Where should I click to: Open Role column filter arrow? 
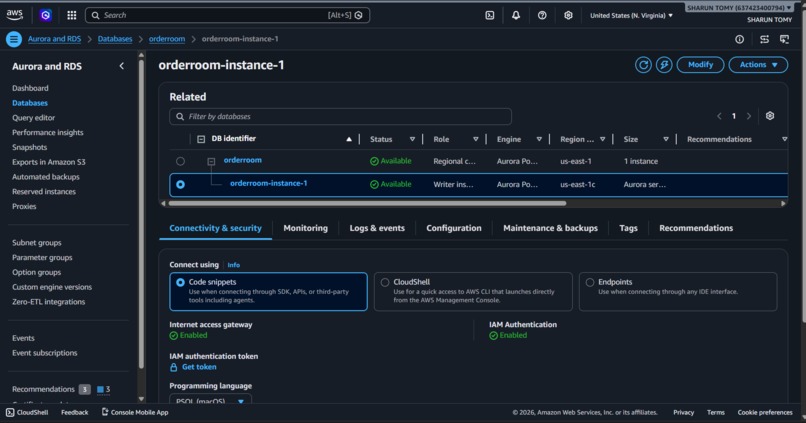coord(475,139)
